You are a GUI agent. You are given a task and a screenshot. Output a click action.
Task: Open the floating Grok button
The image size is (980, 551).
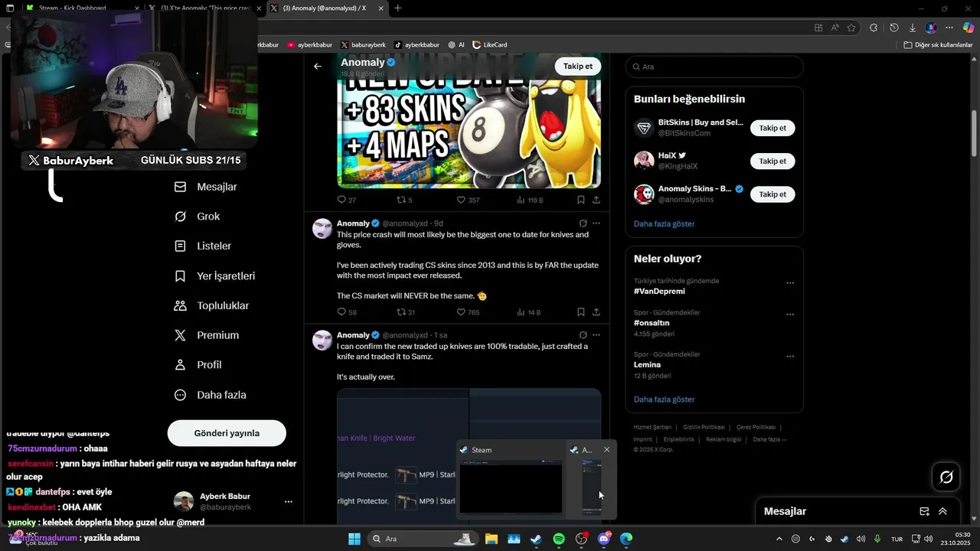pos(946,478)
